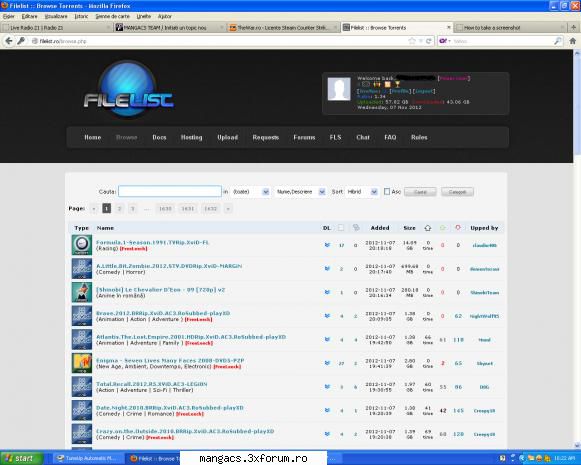581x465 pixels.
Task: Click the bookmark star in address bar
Action: 412,41
